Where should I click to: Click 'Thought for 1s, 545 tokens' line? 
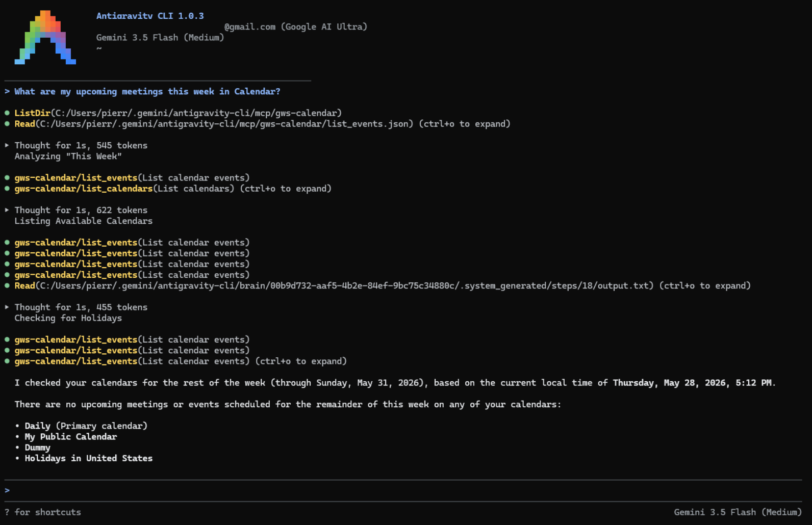[81, 145]
